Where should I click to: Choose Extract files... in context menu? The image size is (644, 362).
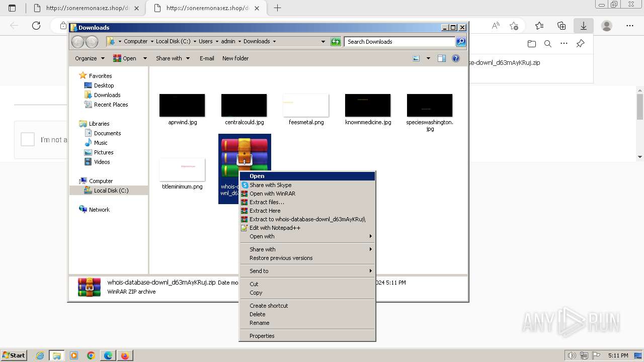307,202
